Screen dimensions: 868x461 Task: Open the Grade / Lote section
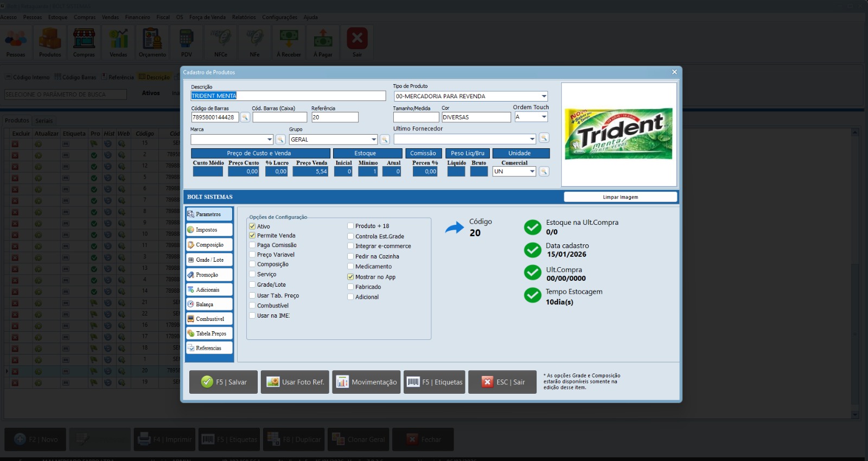(209, 260)
